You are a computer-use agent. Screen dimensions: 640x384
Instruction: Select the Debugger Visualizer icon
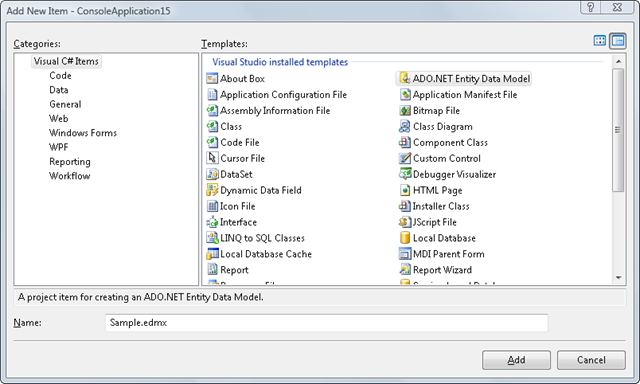coord(404,174)
